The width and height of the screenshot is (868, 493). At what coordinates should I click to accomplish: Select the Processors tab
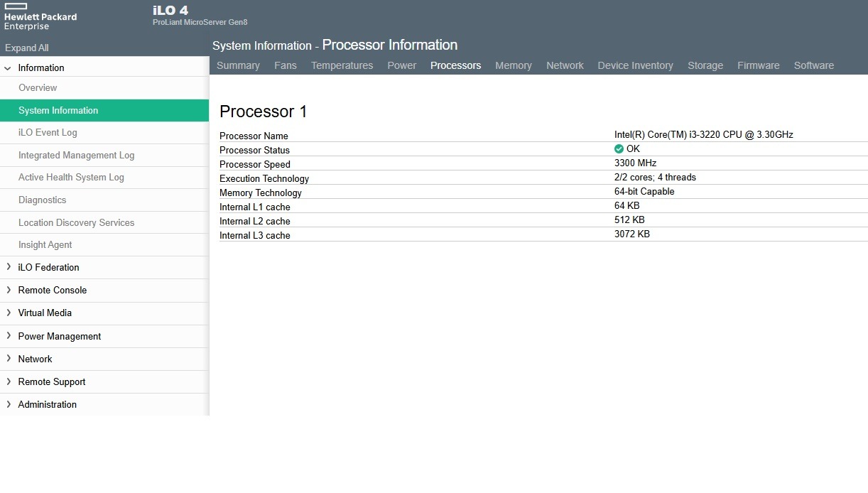(456, 65)
